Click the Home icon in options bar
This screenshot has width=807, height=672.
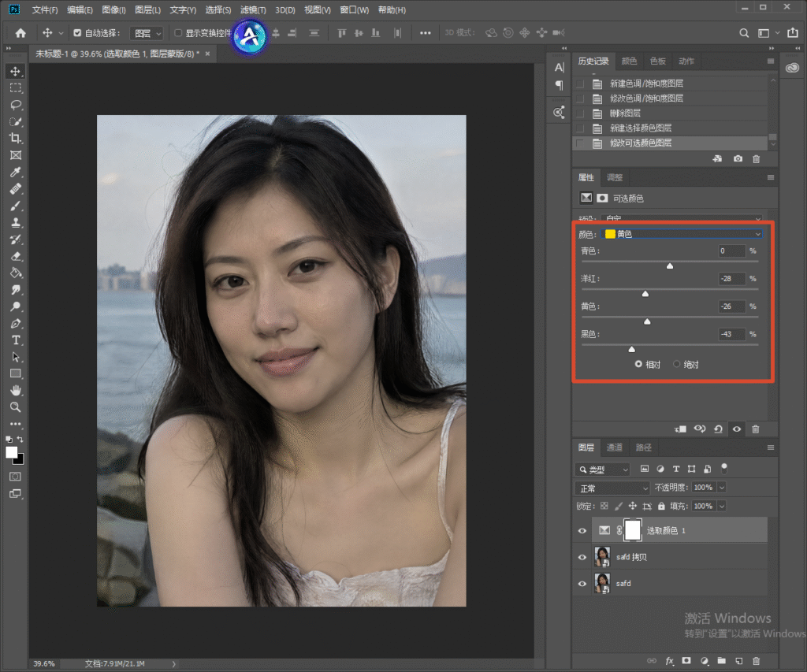point(20,33)
